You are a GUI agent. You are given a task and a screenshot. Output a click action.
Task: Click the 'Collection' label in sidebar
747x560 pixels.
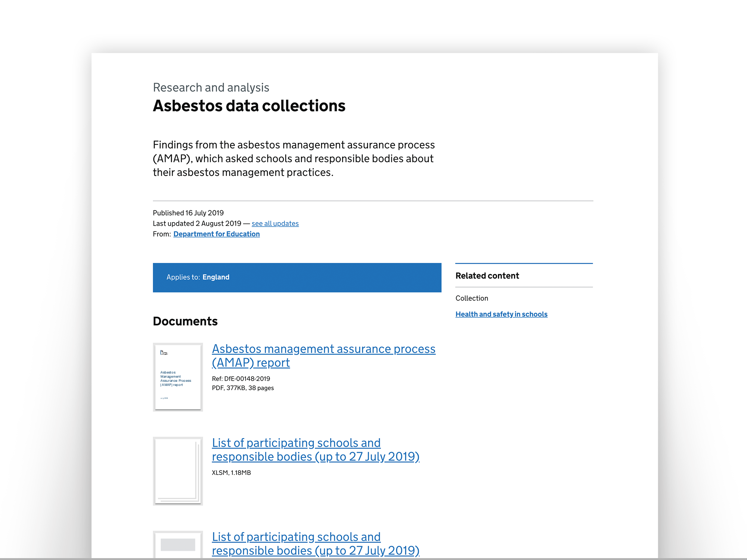pos(472,298)
